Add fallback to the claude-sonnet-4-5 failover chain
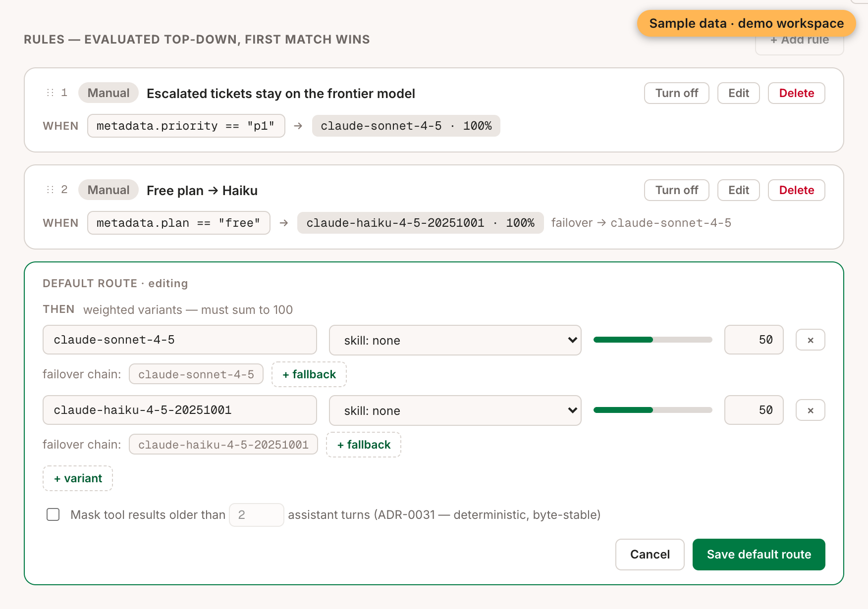868x609 pixels. [309, 374]
